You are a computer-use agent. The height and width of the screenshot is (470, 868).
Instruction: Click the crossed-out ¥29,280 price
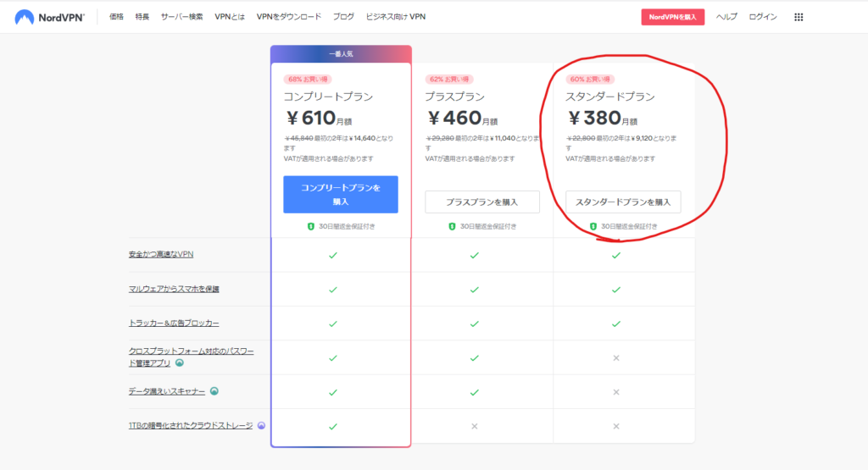(440, 138)
